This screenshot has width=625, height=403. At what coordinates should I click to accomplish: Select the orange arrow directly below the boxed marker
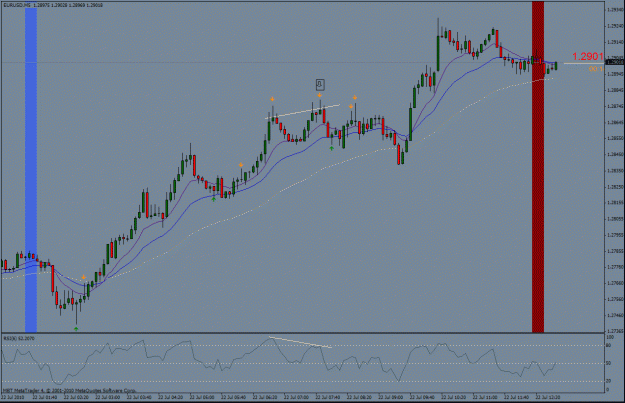click(x=320, y=95)
